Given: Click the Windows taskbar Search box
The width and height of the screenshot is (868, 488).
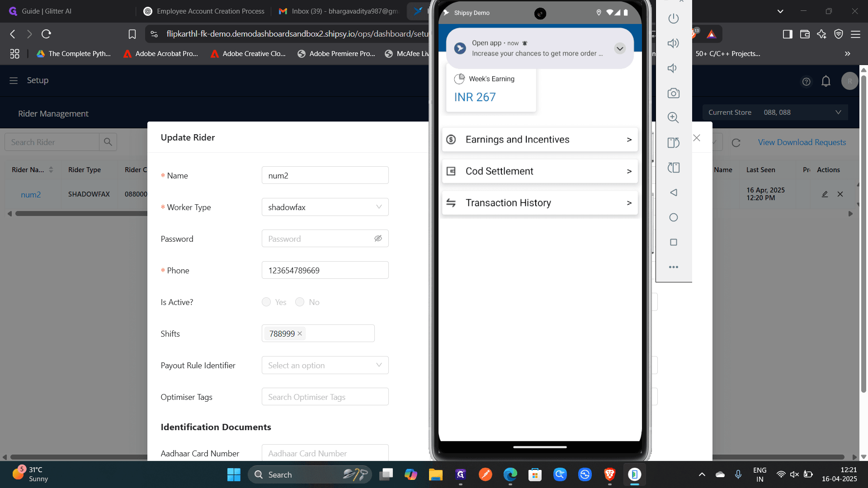Looking at the screenshot, I should click(x=310, y=474).
